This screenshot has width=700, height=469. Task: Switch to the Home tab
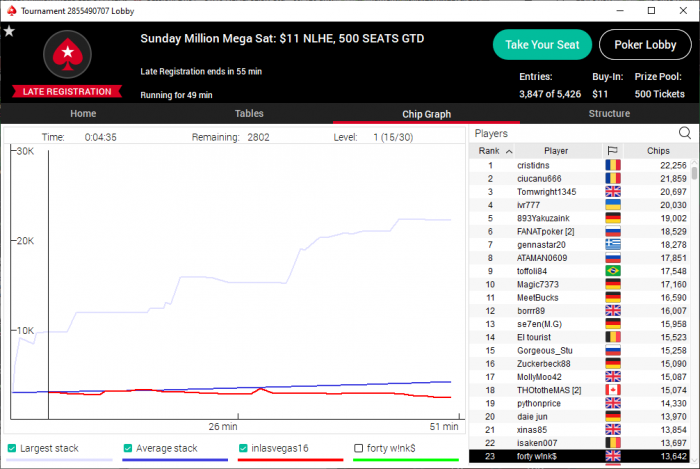coord(83,114)
